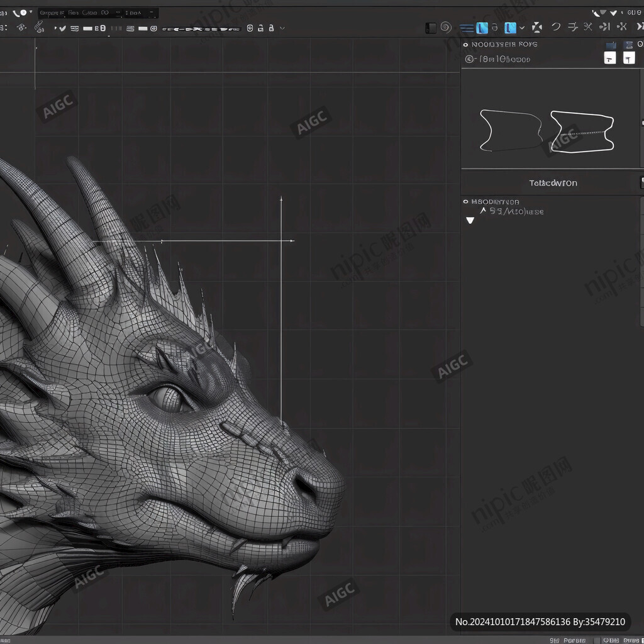
Task: Open the chevron dropdown beside the blue square
Action: 522,28
